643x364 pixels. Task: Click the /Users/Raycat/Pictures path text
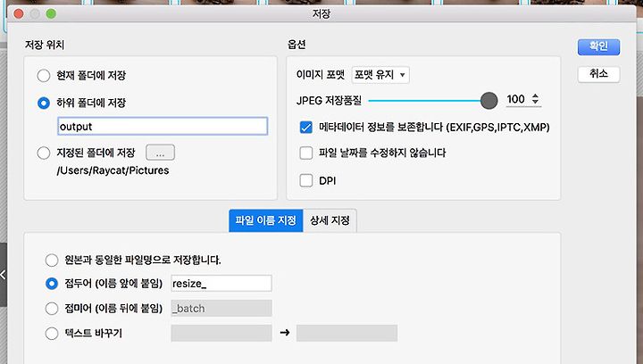pos(113,170)
